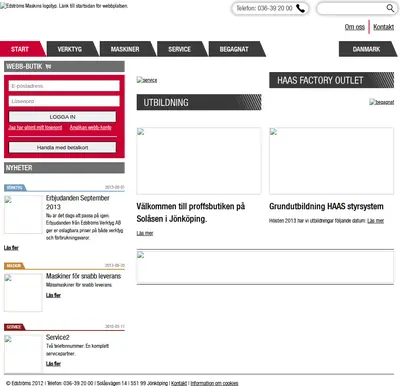
Task: Click the magnifying glass search icon
Action: 390,8
